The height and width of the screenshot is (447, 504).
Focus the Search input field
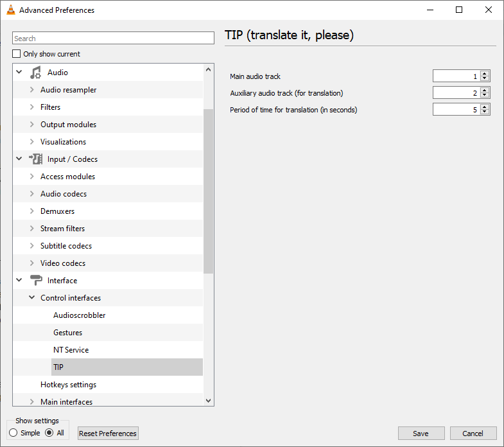click(113, 38)
